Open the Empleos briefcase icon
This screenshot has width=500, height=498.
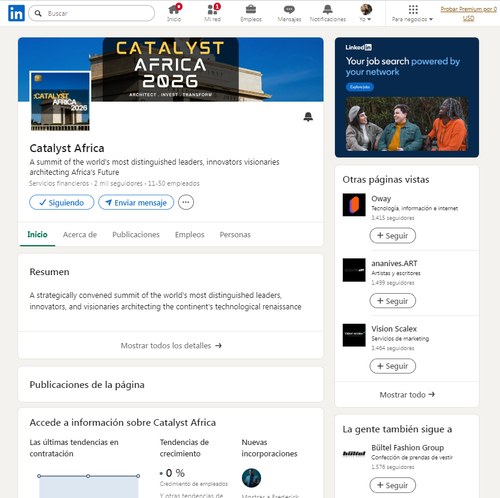(x=251, y=13)
